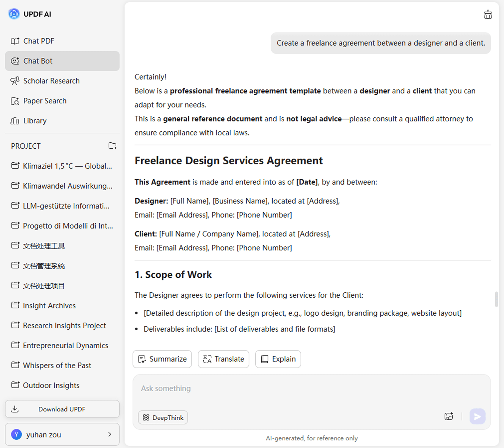Click the yuhan zou avatar icon
The height and width of the screenshot is (448, 504).
tap(17, 434)
